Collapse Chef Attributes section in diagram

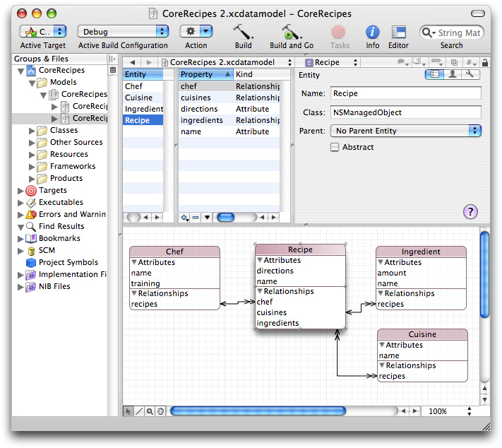pyautogui.click(x=134, y=262)
